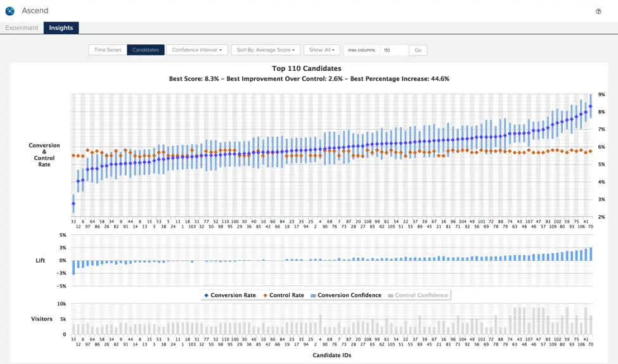Open the Confidence Interval dropdown

(x=197, y=50)
